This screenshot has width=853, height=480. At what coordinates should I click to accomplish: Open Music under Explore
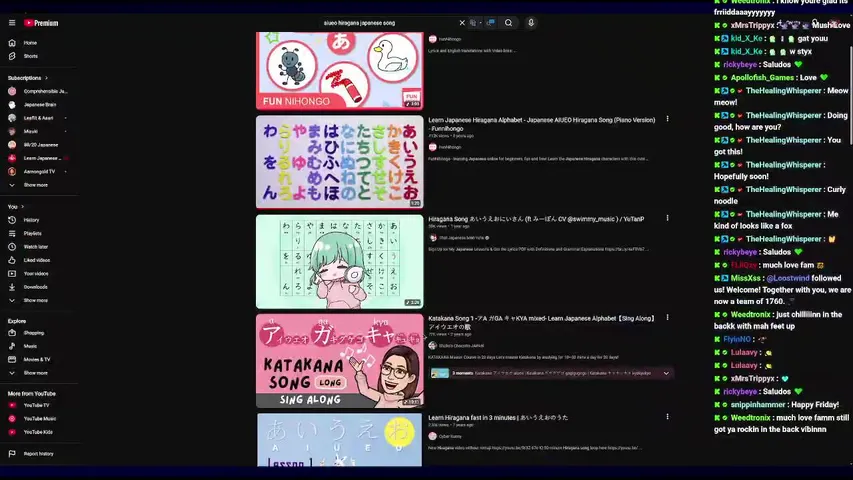pos(23,346)
